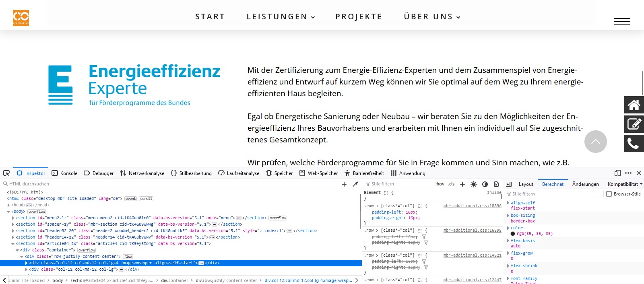Click the phone side button

coord(634,143)
